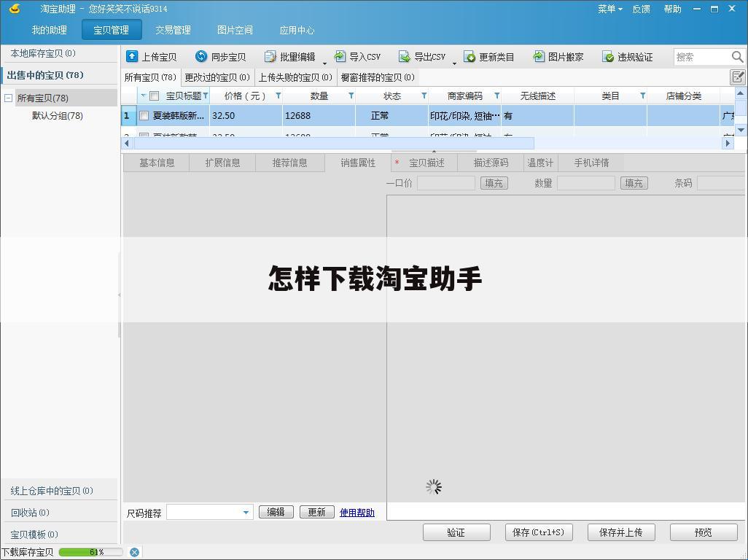Click the 32.50 price cell in row 1
This screenshot has height=560, width=748.
click(x=246, y=115)
